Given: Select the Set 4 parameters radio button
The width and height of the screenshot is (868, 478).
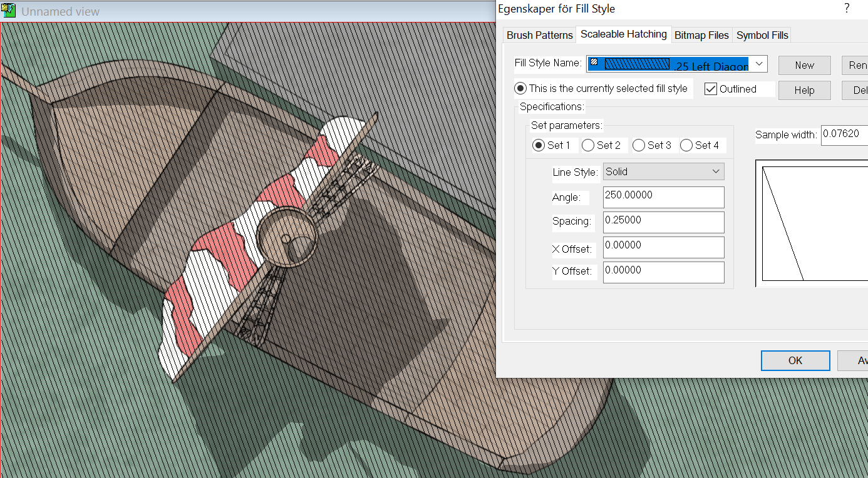Looking at the screenshot, I should tap(686, 145).
